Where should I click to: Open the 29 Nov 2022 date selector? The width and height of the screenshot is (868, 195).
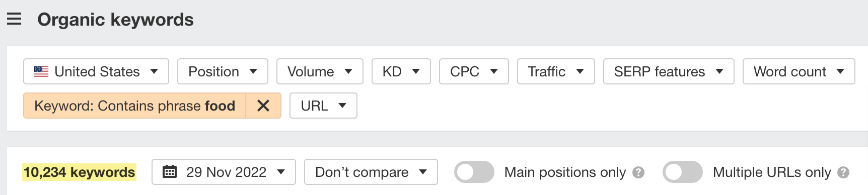[224, 172]
